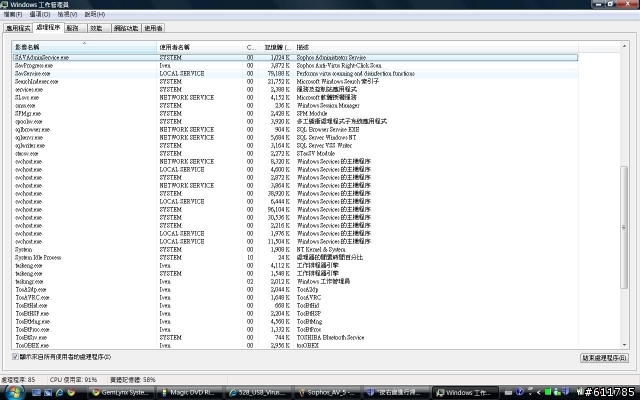Select services.exe process row

[x=295, y=89]
